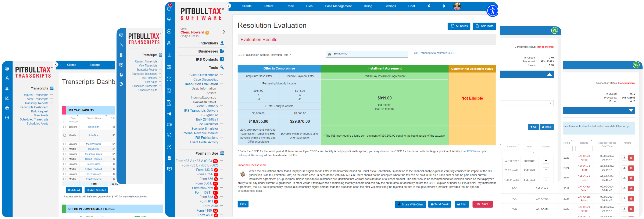Click the contact-book icon beside IRS Contacts
This screenshot has height=219, width=644.
222,60
